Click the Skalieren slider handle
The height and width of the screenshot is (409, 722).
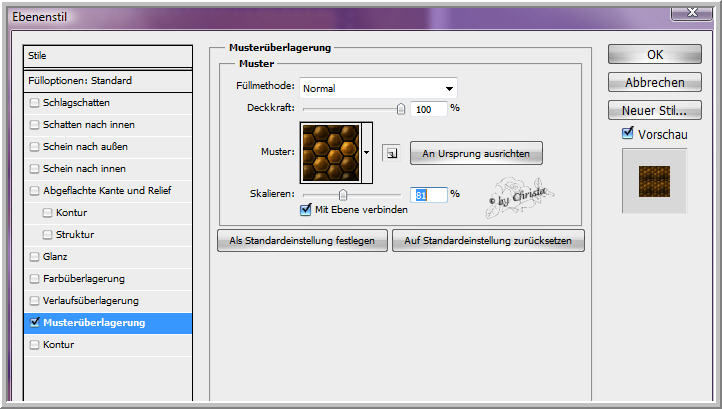tap(343, 195)
